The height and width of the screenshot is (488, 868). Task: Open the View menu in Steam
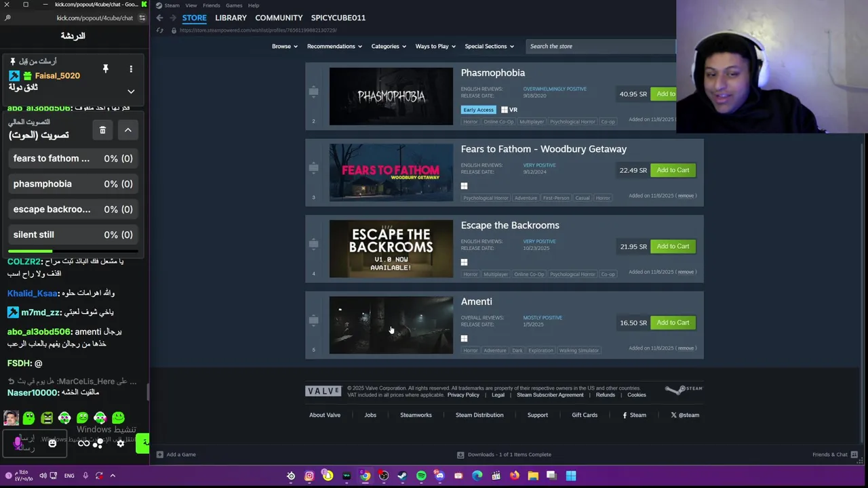pos(193,5)
